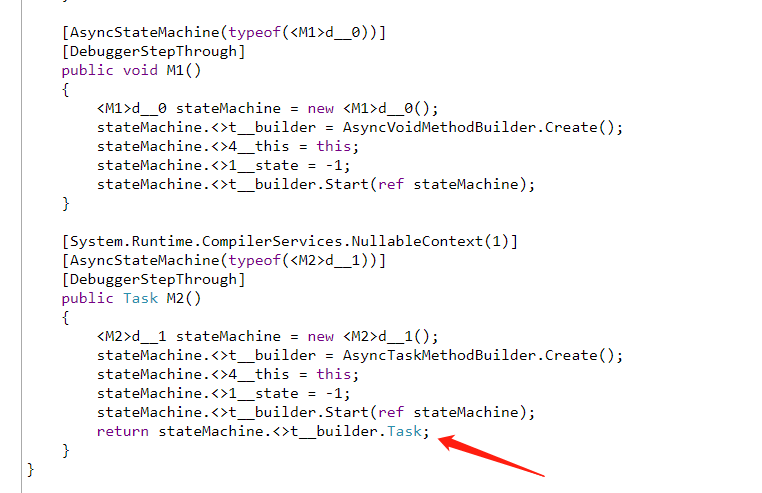Click the second DebuggerStepThrough attribute above M2
Viewport: 762px width, 493px height.
[x=154, y=280]
